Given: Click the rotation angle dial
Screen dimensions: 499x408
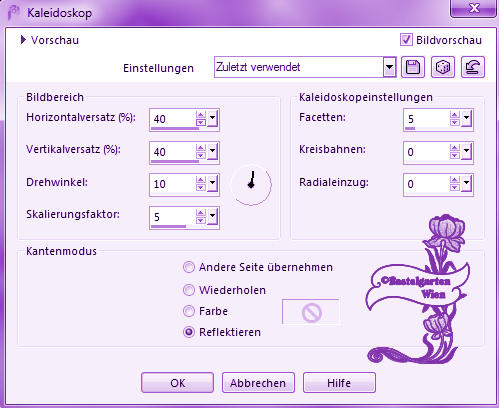Looking at the screenshot, I should point(251,184).
